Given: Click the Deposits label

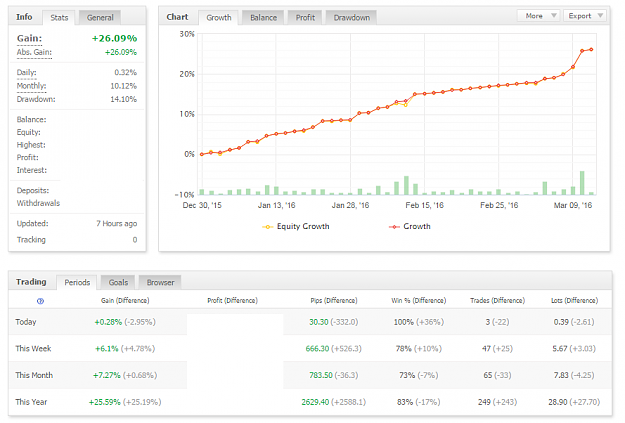Looking at the screenshot, I should (x=33, y=191).
